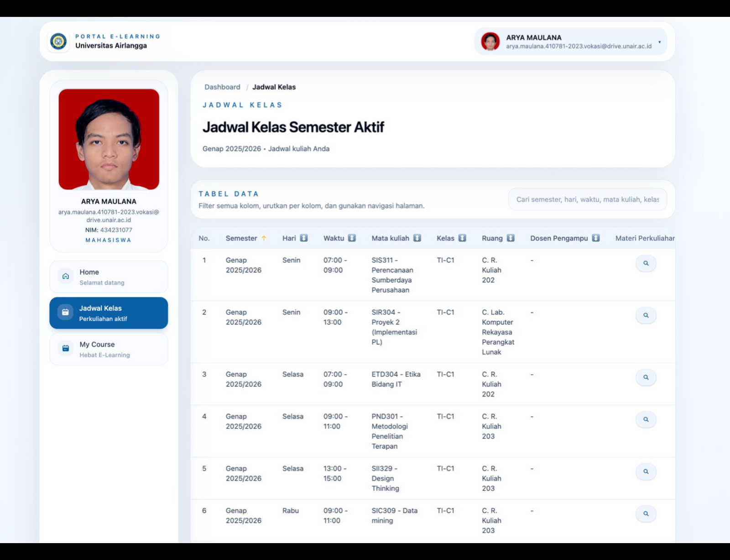
Task: Open materi details for SIR304 Proyek 2
Action: 646,315
